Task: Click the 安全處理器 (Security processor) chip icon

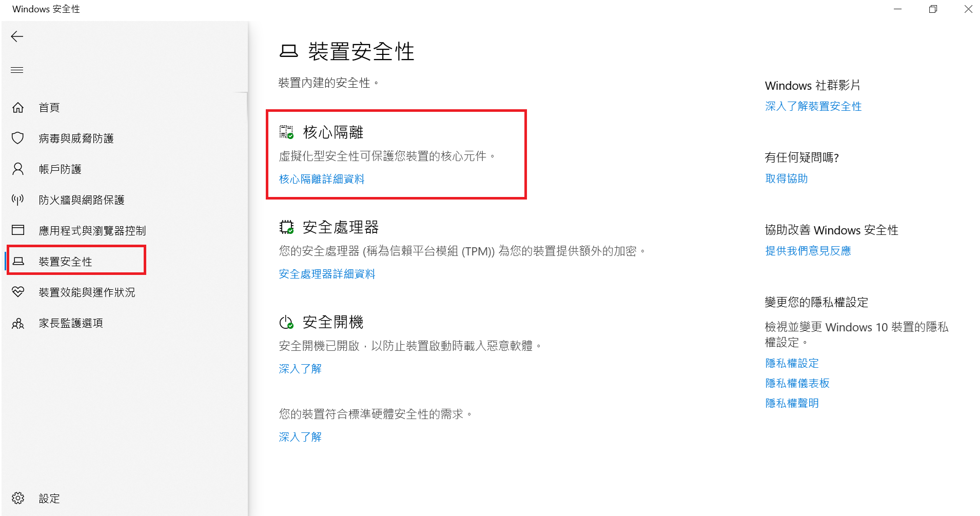Action: (x=286, y=226)
